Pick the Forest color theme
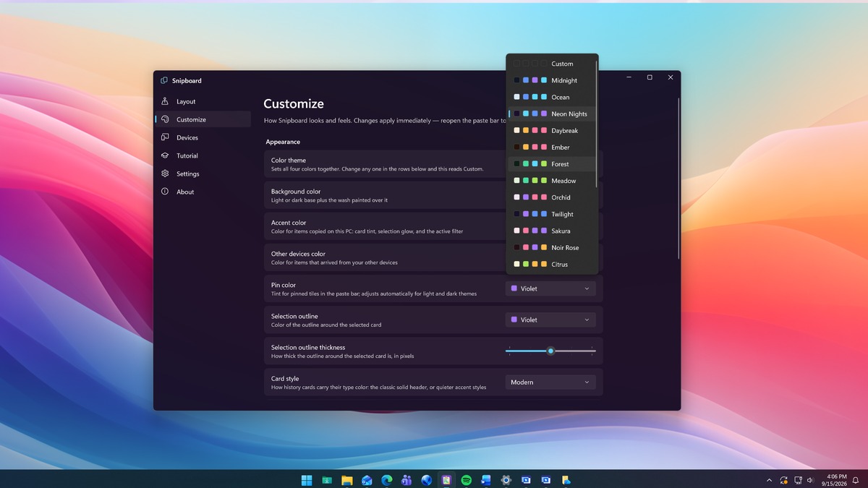 point(551,164)
